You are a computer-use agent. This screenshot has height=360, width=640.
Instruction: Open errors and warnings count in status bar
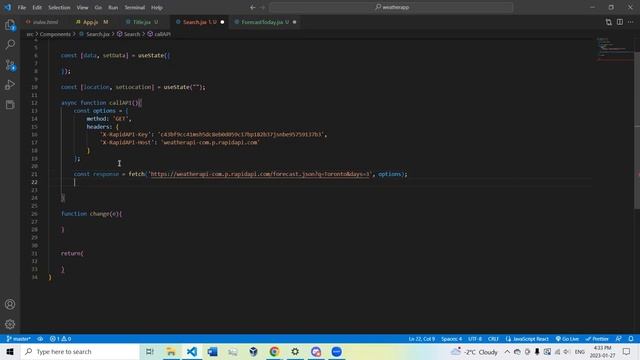[60, 339]
